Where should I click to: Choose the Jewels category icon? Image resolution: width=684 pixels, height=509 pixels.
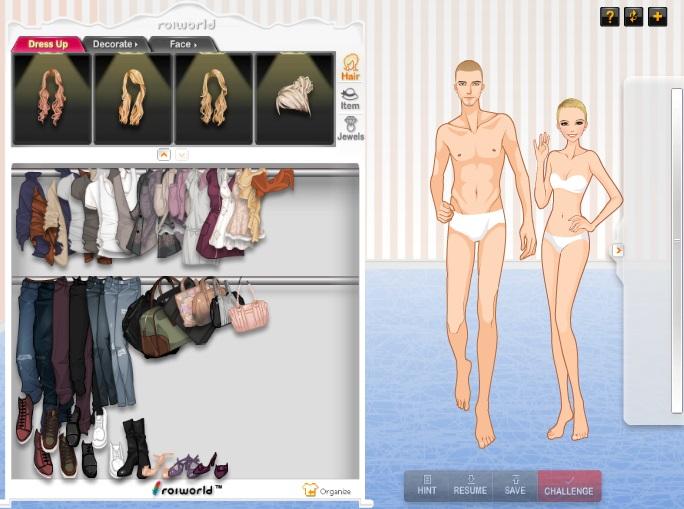click(350, 129)
